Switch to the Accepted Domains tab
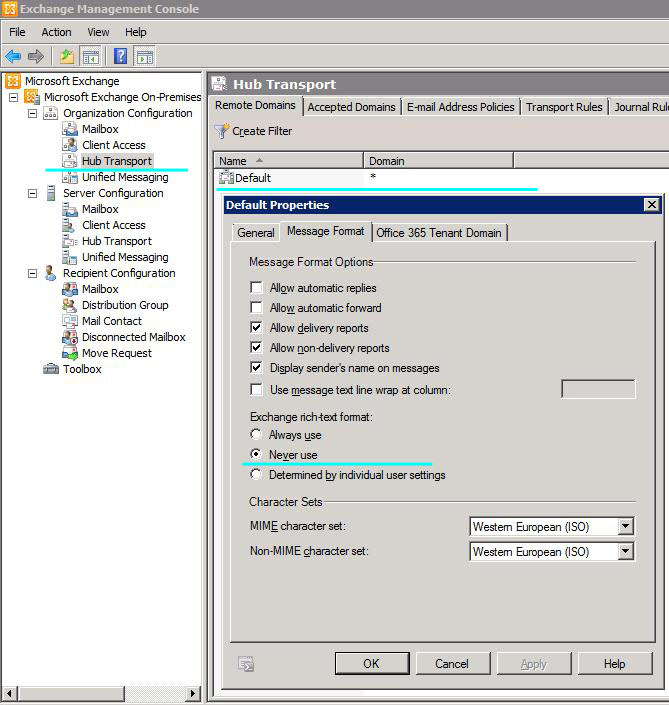The image size is (669, 705). 352,107
